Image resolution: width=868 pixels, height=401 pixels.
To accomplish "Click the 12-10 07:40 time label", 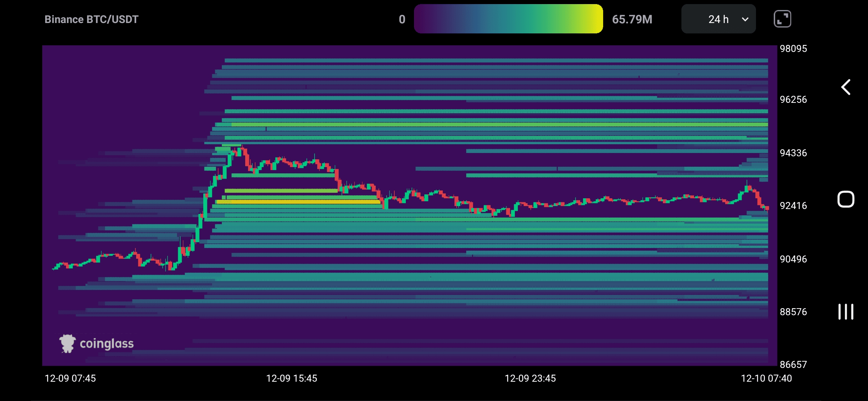I will point(766,378).
